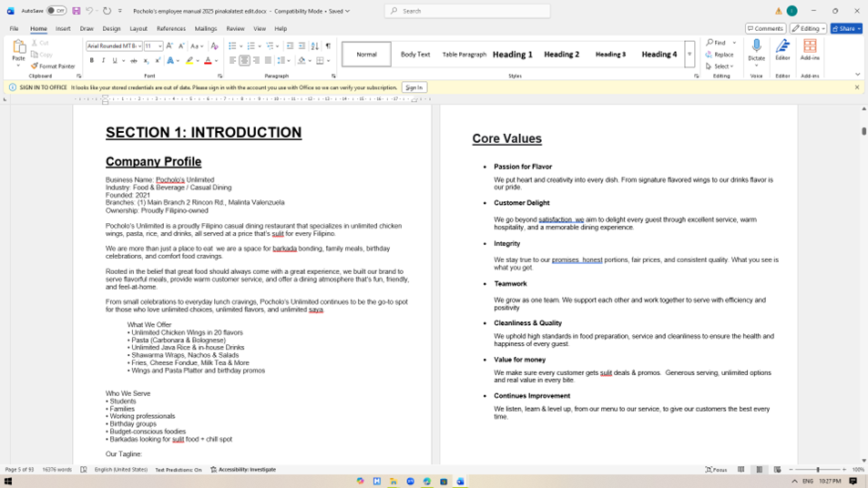Dismiss the sign-in notification bar
868x488 pixels.
tap(857, 87)
